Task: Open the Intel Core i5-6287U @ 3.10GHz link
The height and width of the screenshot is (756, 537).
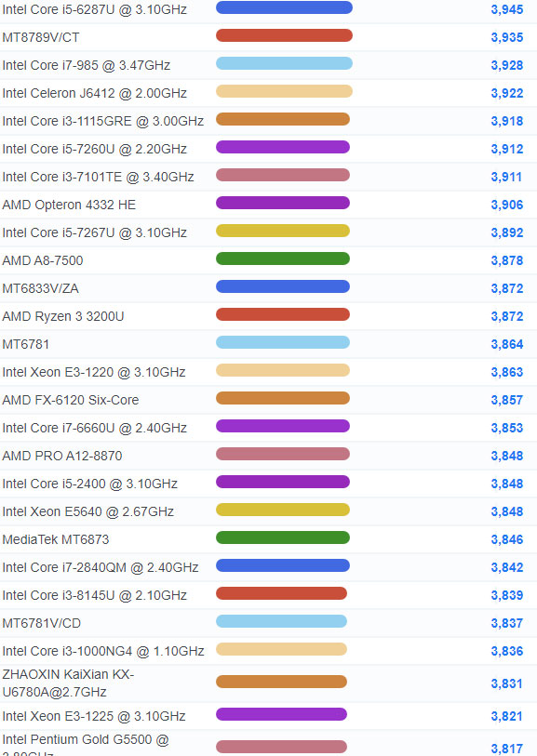Action: pyautogui.click(x=95, y=9)
